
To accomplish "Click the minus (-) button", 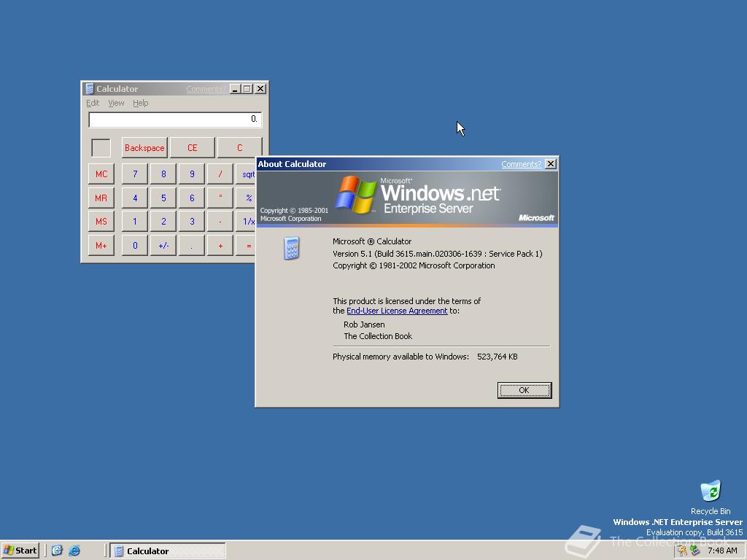I will click(220, 222).
